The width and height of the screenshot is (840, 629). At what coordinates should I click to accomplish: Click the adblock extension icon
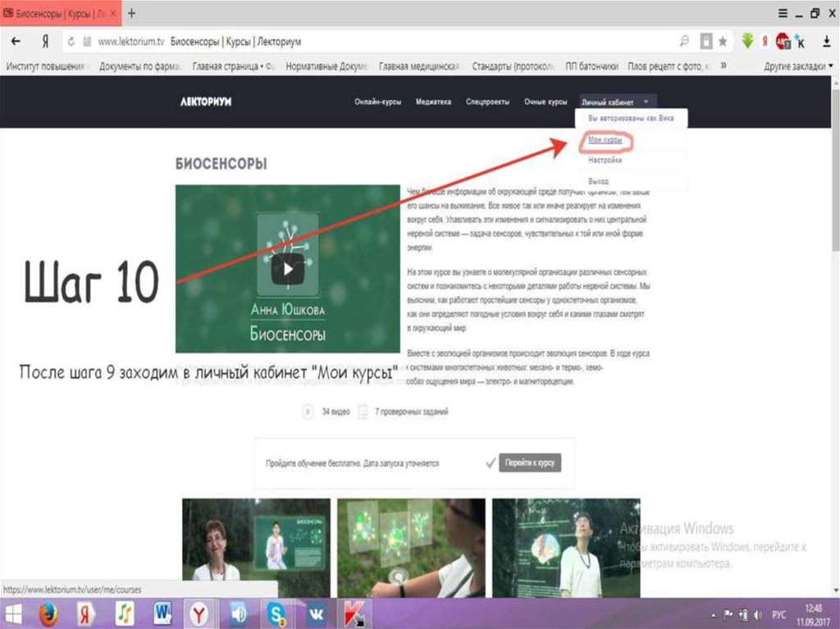click(x=783, y=41)
